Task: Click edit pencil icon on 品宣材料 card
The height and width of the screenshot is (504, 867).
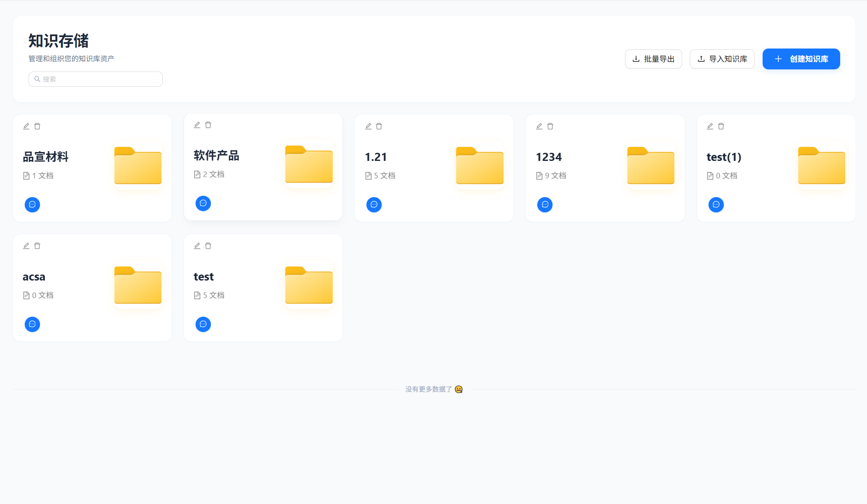Action: 26,126
